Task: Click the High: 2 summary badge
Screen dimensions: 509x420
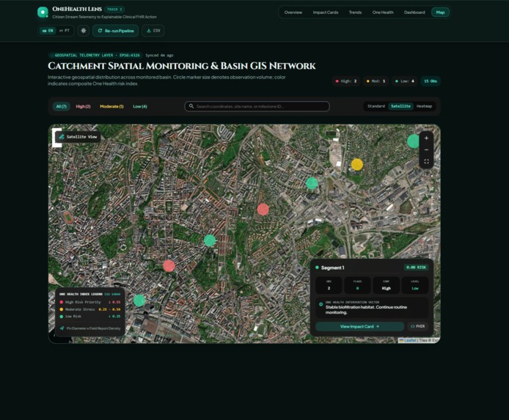Action: (x=346, y=81)
